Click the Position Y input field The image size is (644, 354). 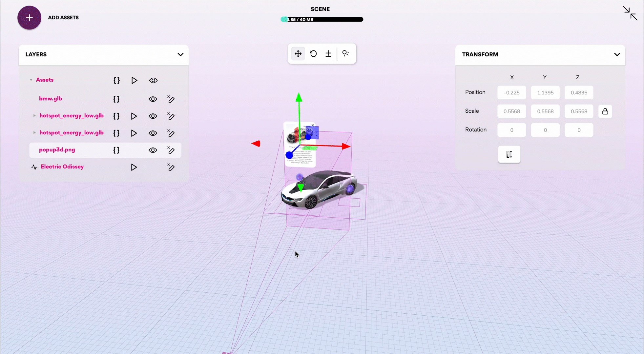point(545,93)
